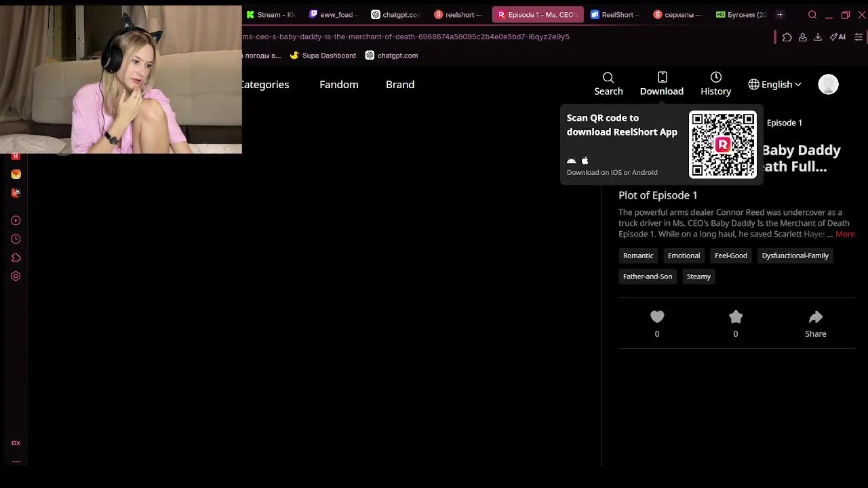Open the translator sidebar icon
Screen dimensions: 868x488
(x=16, y=192)
